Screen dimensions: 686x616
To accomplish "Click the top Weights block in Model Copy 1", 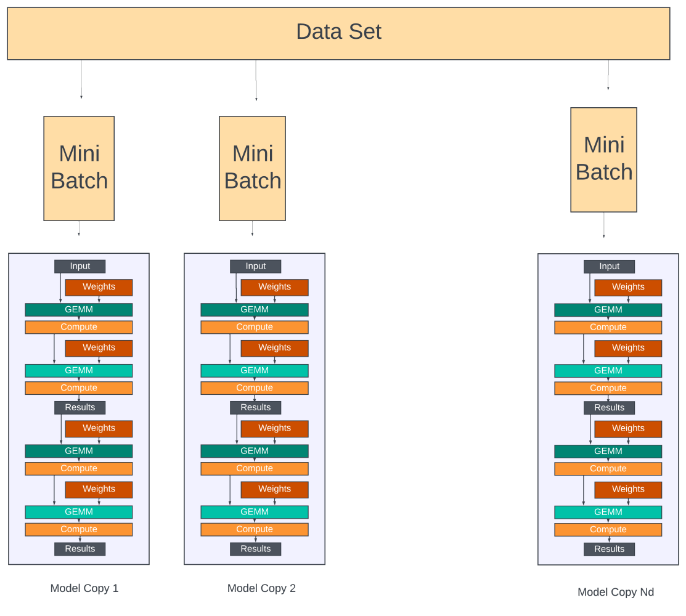I will coord(99,287).
